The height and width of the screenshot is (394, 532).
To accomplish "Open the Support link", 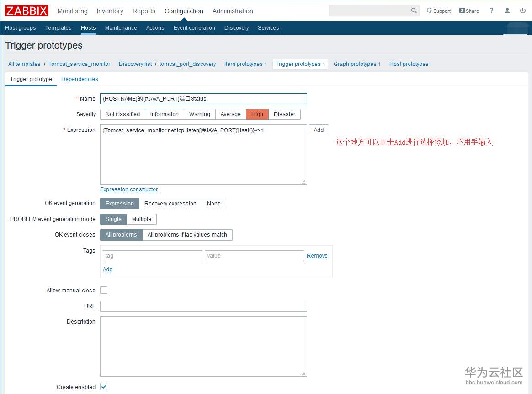I will 438,11.
